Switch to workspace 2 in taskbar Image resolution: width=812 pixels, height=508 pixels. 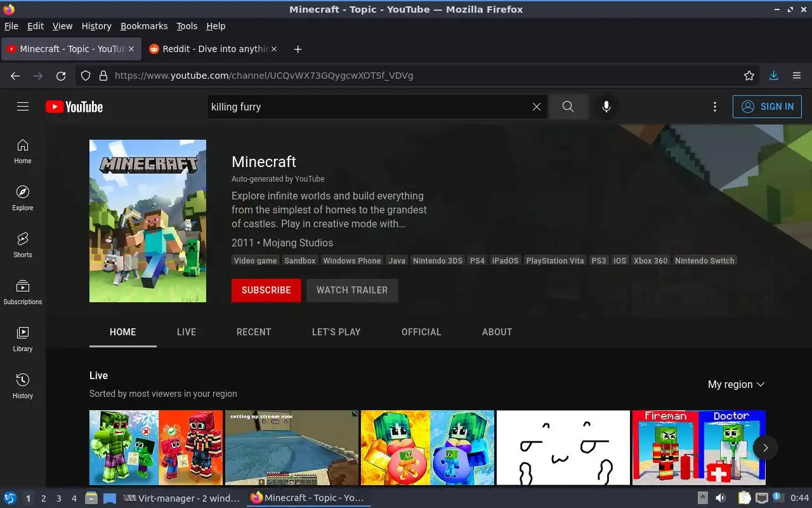(43, 498)
